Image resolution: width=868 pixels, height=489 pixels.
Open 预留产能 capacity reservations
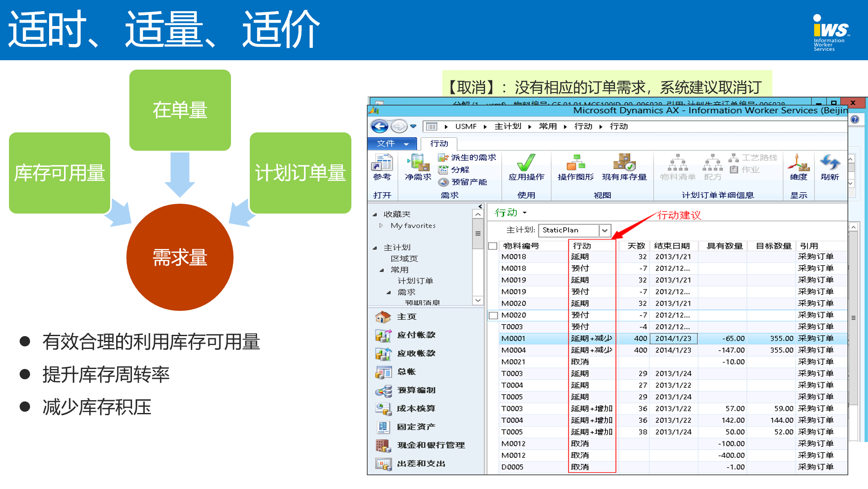coord(463,182)
